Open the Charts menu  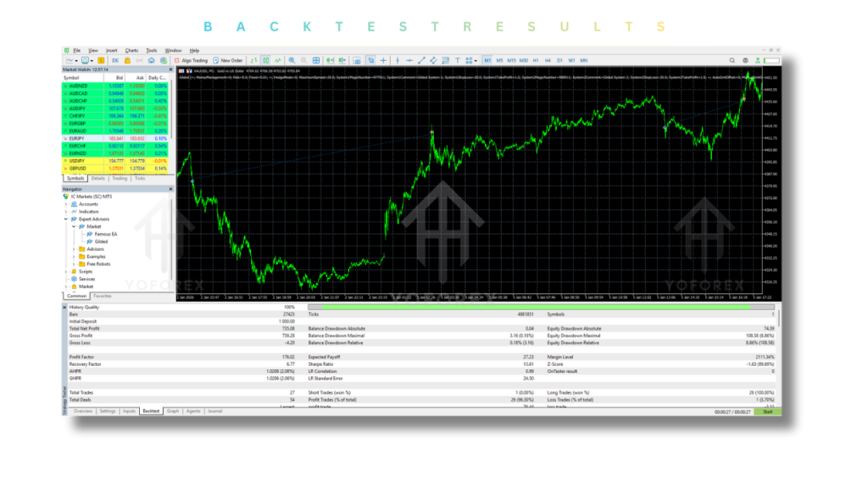pyautogui.click(x=131, y=51)
